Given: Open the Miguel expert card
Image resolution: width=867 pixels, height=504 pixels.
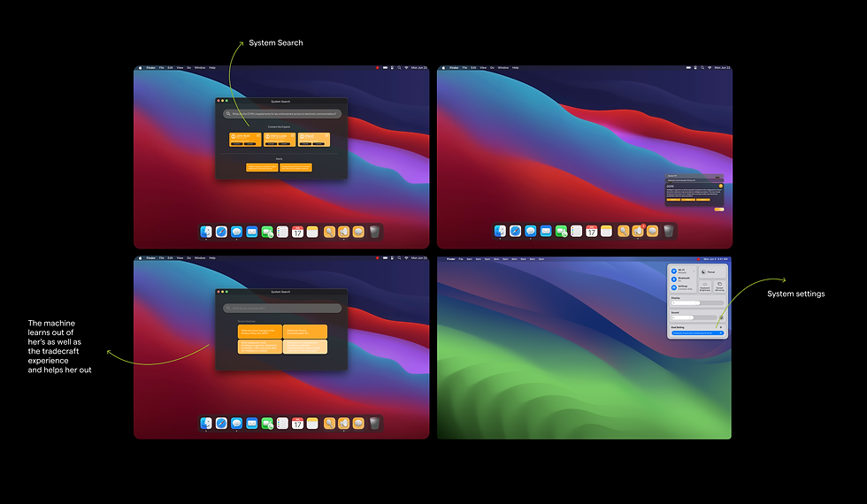Looking at the screenshot, I should pos(313,140).
